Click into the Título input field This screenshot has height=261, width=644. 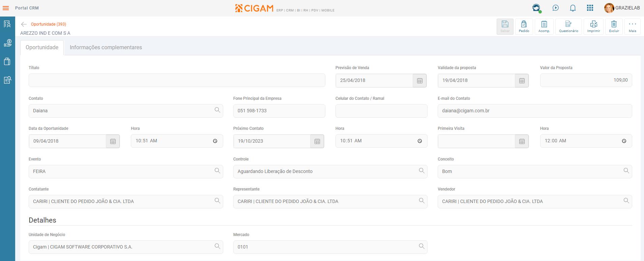pyautogui.click(x=177, y=80)
